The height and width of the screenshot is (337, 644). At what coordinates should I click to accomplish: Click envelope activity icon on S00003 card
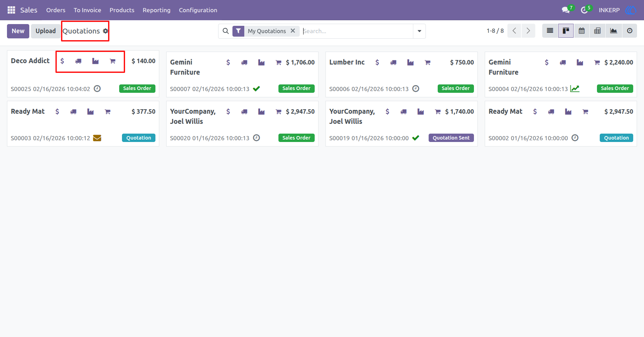point(97,138)
